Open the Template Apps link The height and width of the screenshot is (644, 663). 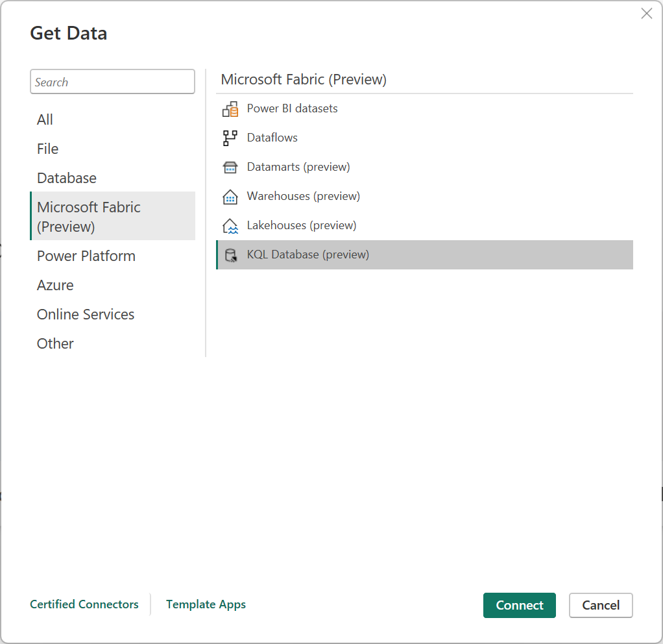coord(206,604)
